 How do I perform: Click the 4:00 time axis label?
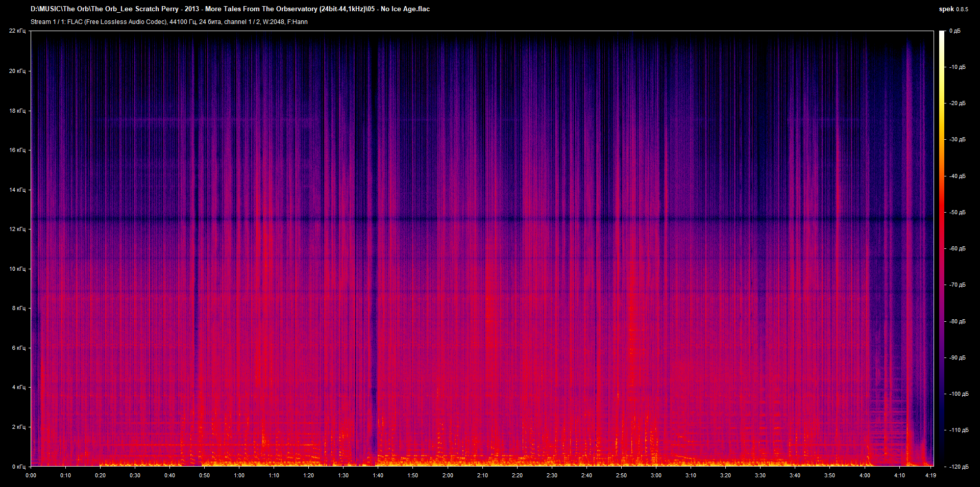coord(865,475)
